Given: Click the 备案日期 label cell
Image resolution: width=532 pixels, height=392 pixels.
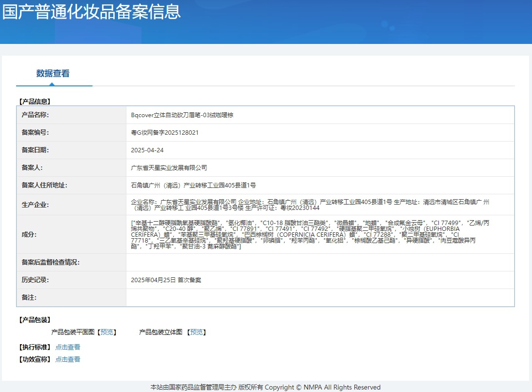Looking at the screenshot, I should click(x=71, y=150).
